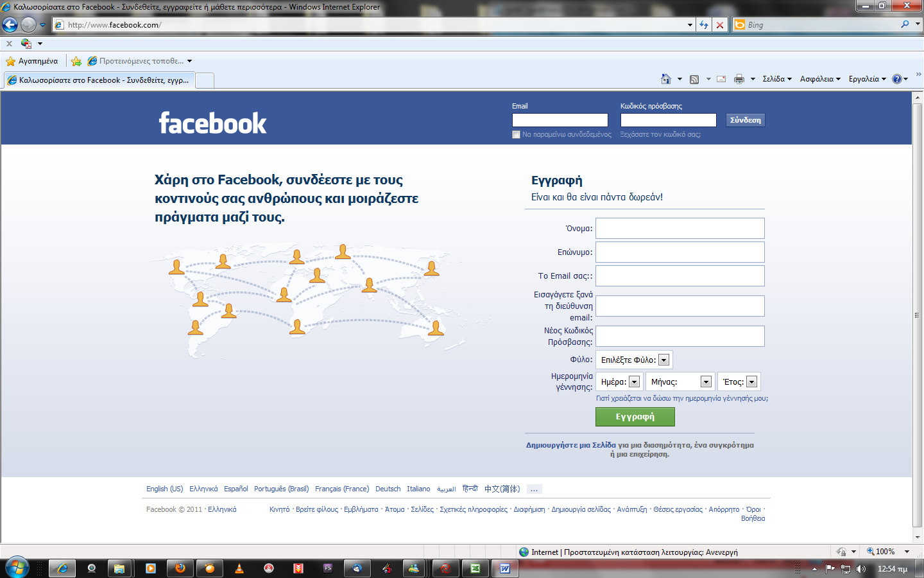Viewport: 924px width, 578px height.
Task: Click the Read mail envelope icon
Action: 721,79
